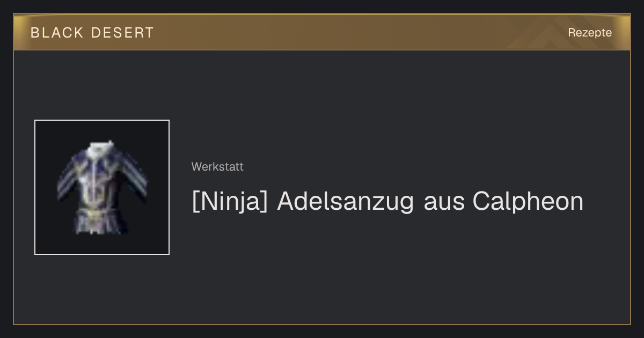Select the Werkstatt category label
The width and height of the screenshot is (644, 338).
click(x=217, y=167)
